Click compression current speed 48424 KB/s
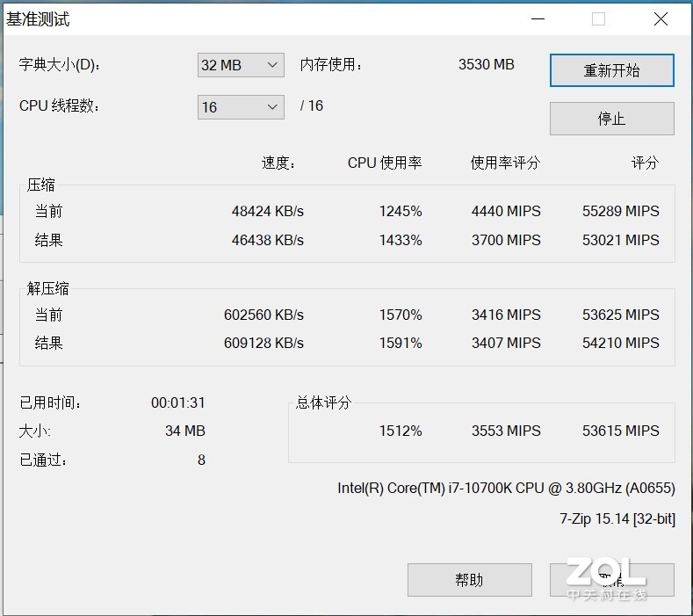This screenshot has height=616, width=693. coord(268,211)
